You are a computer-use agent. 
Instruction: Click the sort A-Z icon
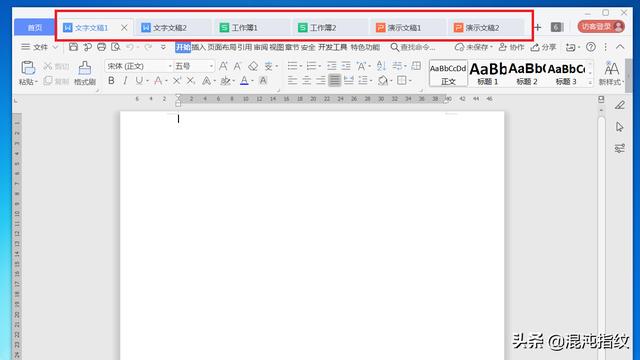click(381, 66)
